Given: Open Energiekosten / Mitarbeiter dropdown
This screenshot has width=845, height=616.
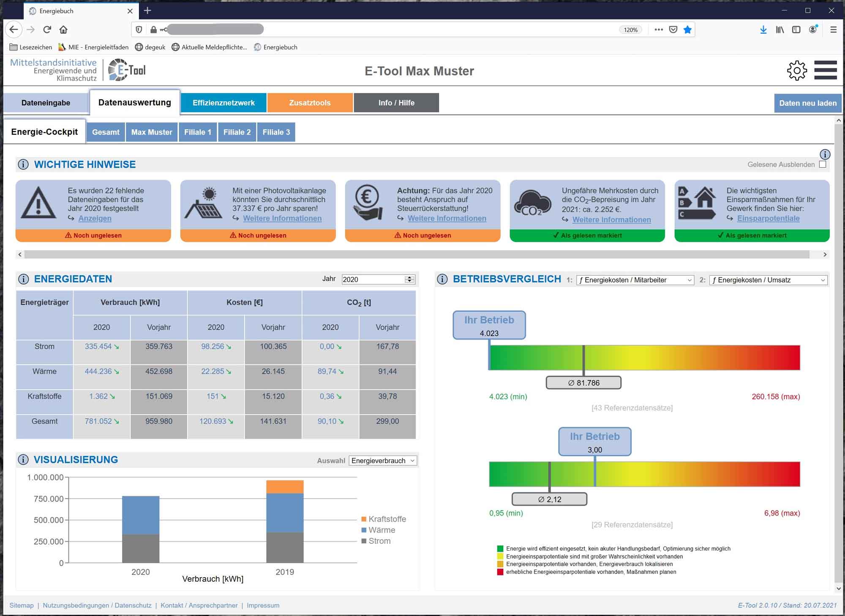Looking at the screenshot, I should coord(635,280).
